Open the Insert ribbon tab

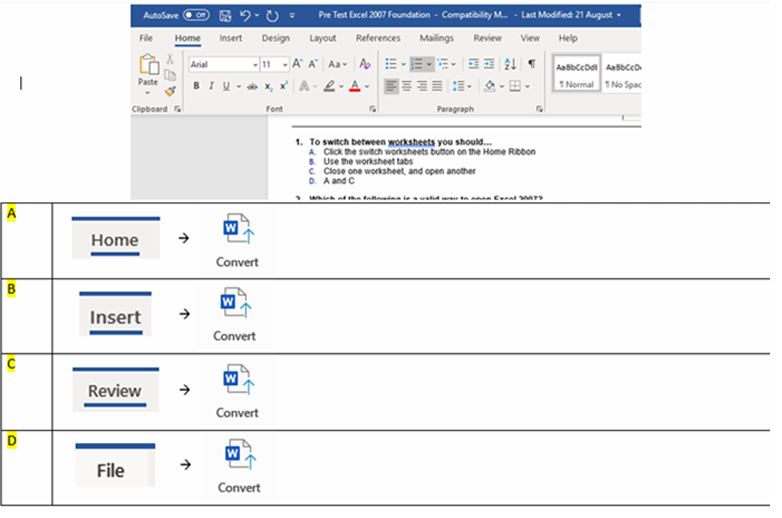click(230, 38)
